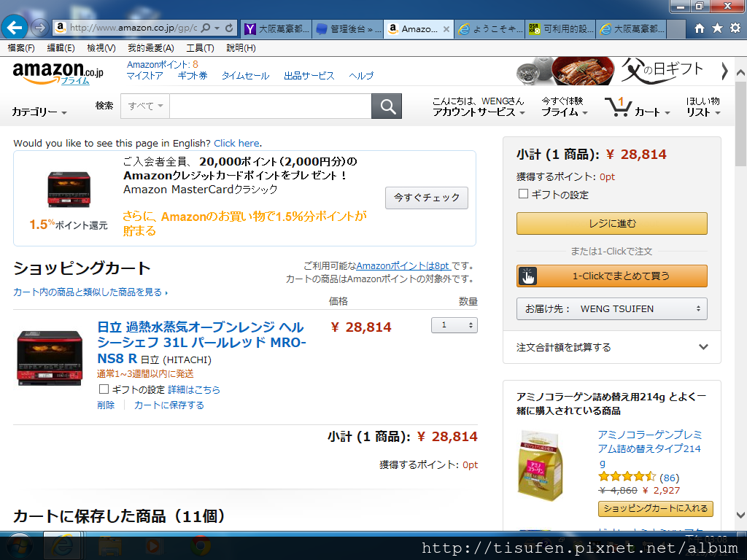This screenshot has width=747, height=560.
Task: Open the 工具(T) menu
Action: tap(200, 48)
